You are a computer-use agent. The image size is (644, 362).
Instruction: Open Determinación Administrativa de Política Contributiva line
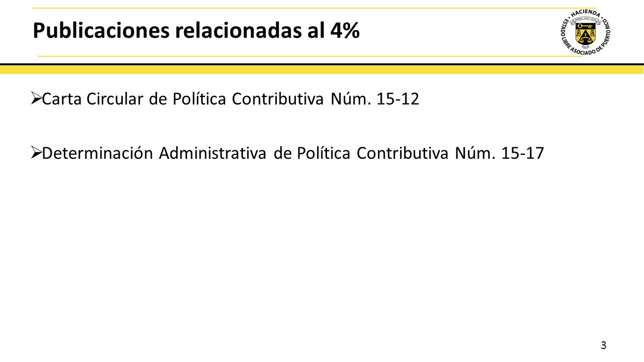click(x=288, y=153)
